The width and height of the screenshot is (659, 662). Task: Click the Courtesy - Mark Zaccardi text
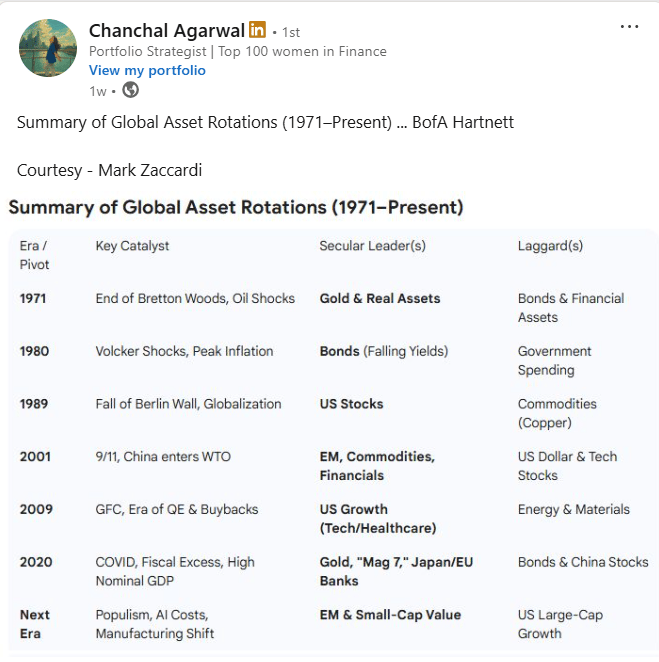point(109,171)
